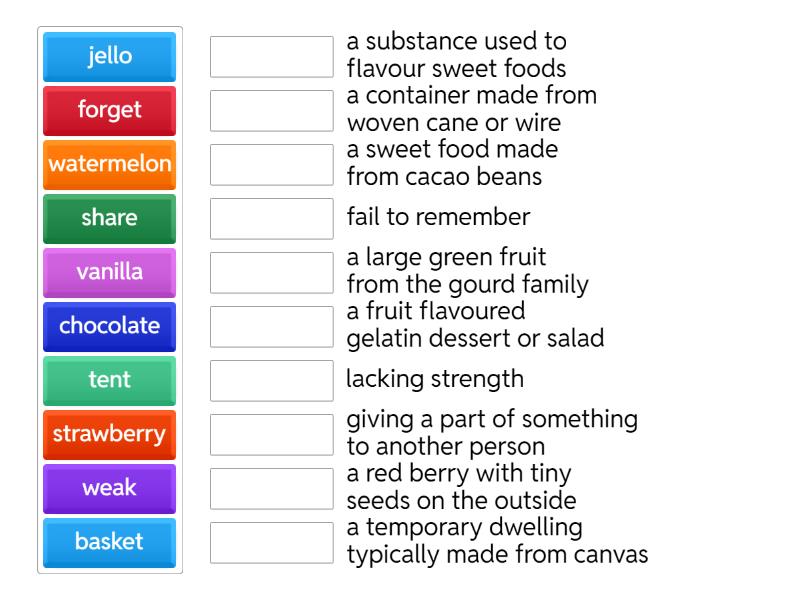Screen dimensions: 800x600
Task: Click the slot beside 'a sweet food made from cacao beans'
Action: [x=271, y=164]
